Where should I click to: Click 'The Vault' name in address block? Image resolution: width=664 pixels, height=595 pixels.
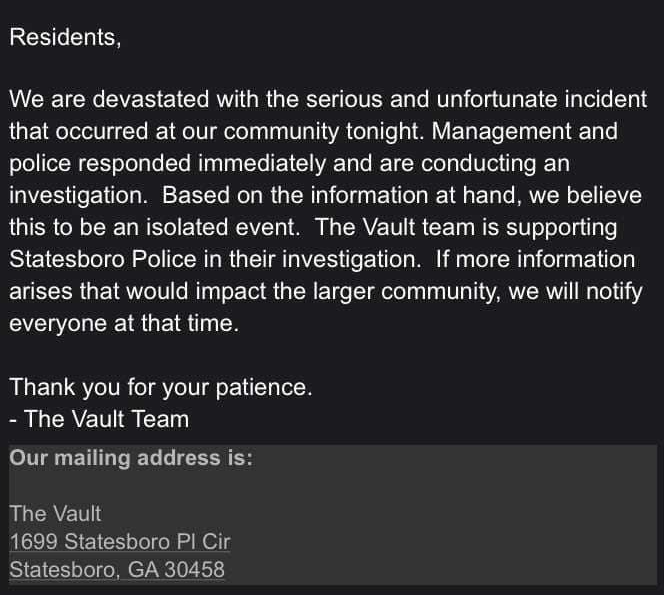55,514
